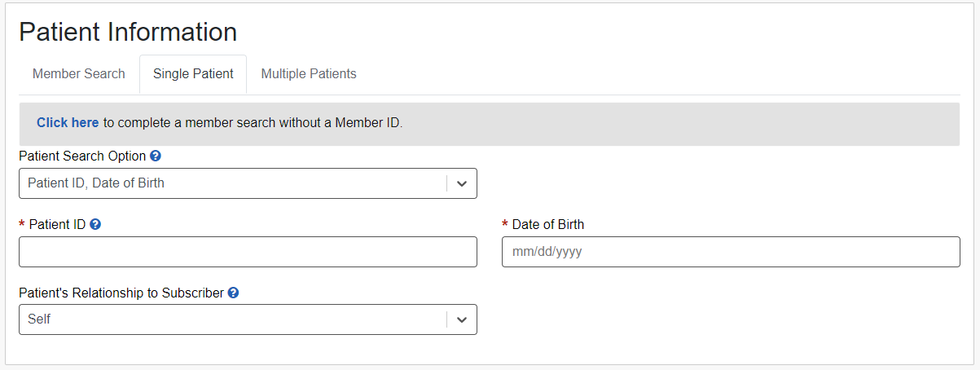Click help icon next to Patient ID
This screenshot has height=370, width=980.
[95, 224]
